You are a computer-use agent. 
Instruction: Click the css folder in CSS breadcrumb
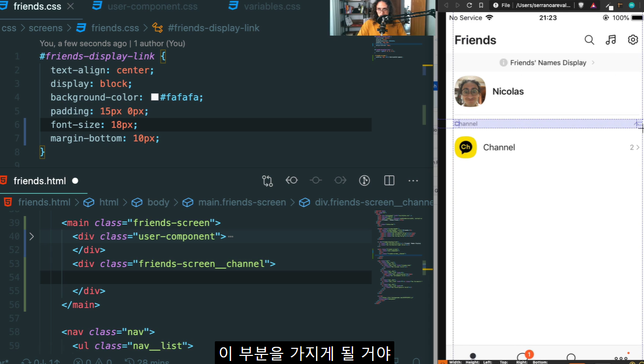pos(9,28)
